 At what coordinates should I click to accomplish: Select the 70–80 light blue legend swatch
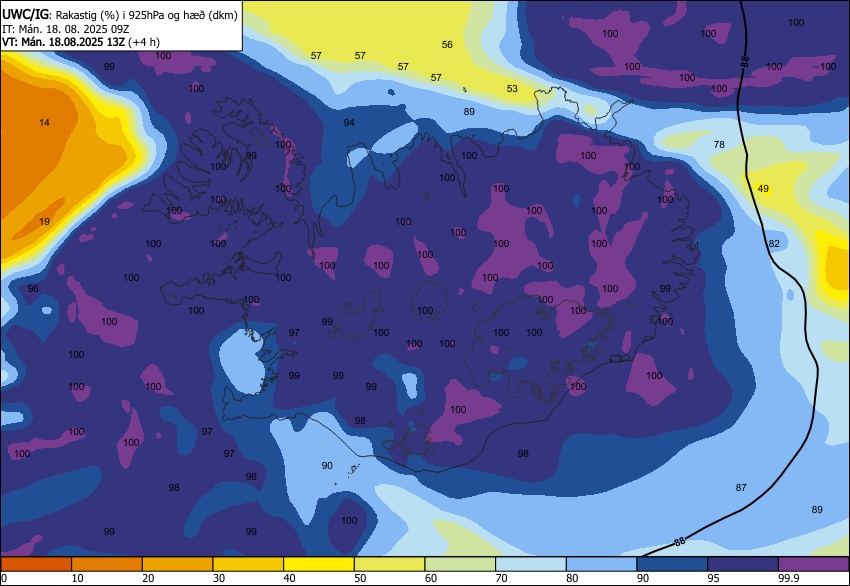(x=531, y=564)
